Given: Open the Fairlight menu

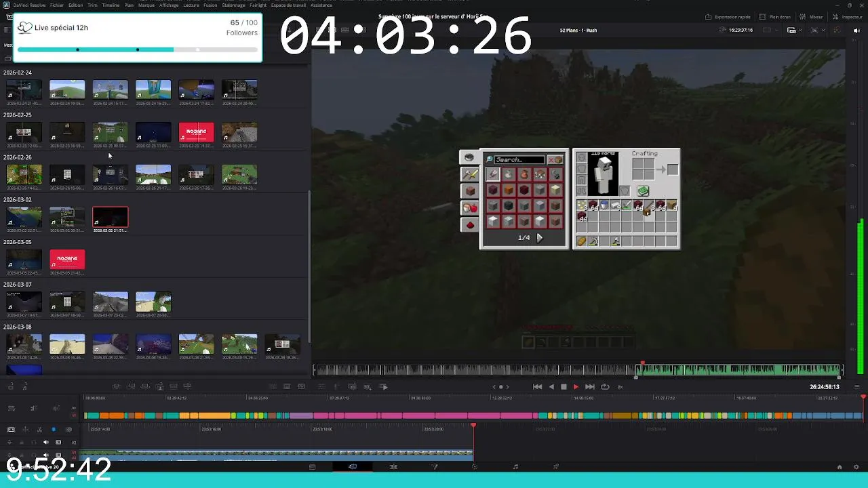Looking at the screenshot, I should pyautogui.click(x=258, y=5).
